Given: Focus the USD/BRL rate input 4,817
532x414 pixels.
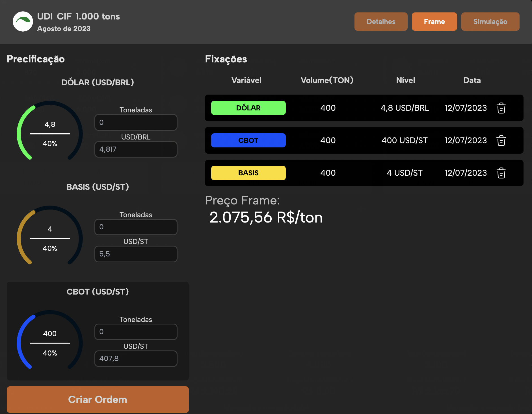Looking at the screenshot, I should click(x=136, y=149).
